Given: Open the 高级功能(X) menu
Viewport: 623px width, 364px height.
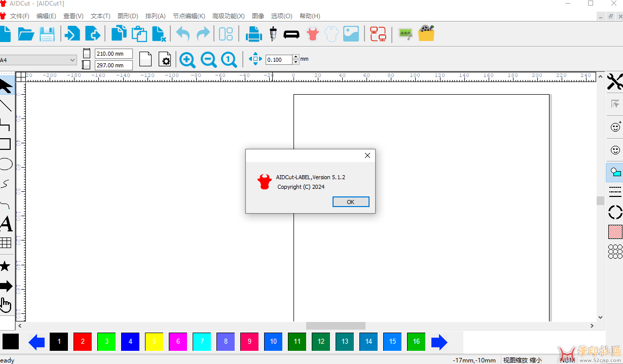Looking at the screenshot, I should (229, 16).
